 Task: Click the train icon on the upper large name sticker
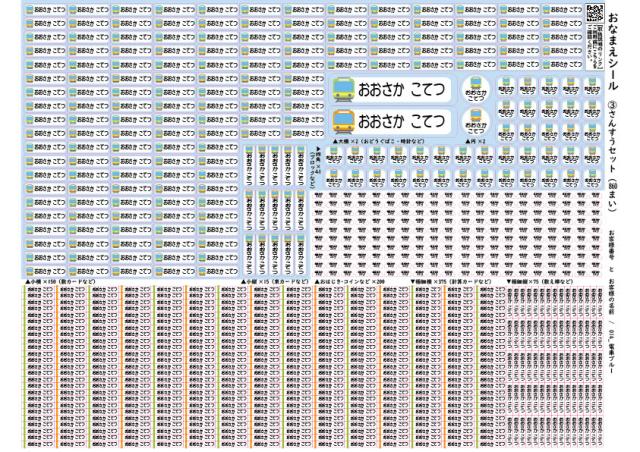[343, 89]
